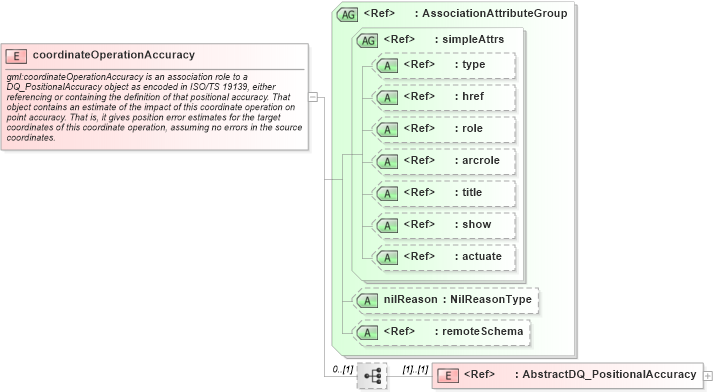Collapse the coordinateOperationAccuracy element node
713x392 pixels.
coord(313,96)
